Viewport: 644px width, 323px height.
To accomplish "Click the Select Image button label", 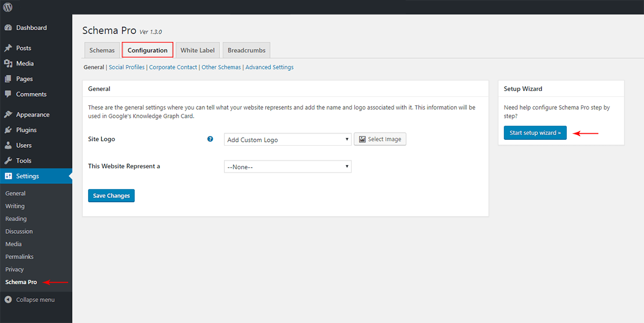I will click(385, 139).
